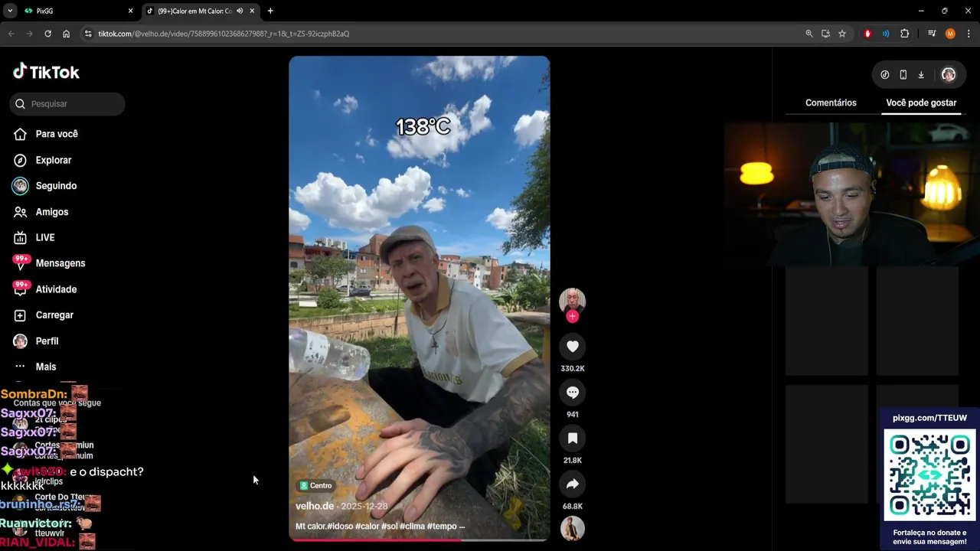
Task: Open the profile avatar menu top right
Action: click(x=949, y=75)
